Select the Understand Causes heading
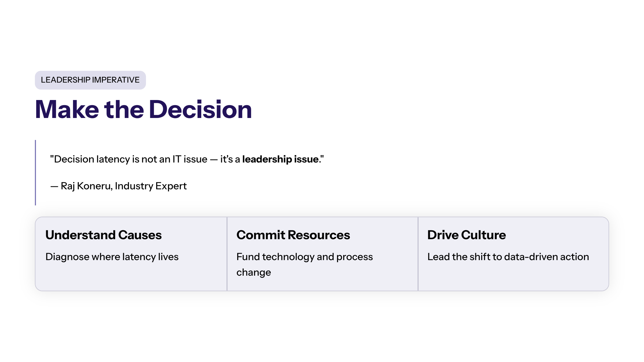This screenshot has width=644, height=362. coord(104,235)
